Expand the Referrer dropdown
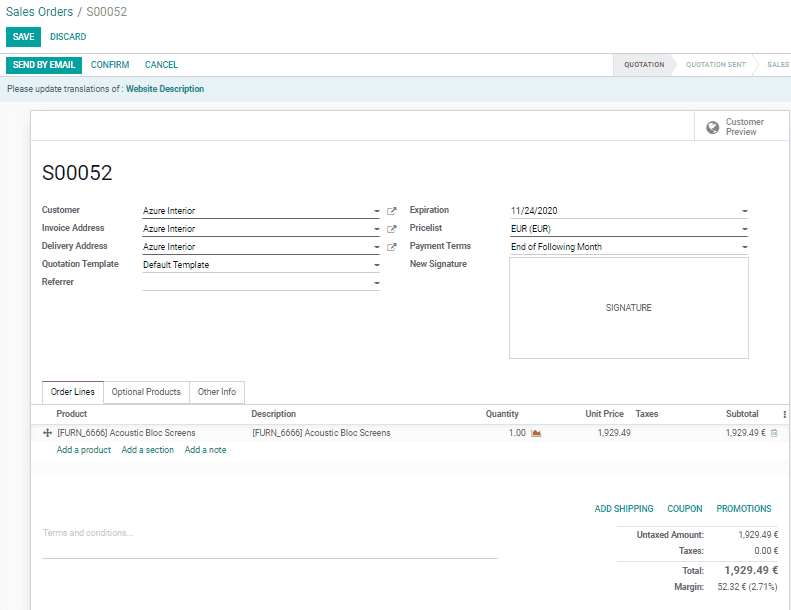Screen dimensions: 791x610 click(376, 283)
